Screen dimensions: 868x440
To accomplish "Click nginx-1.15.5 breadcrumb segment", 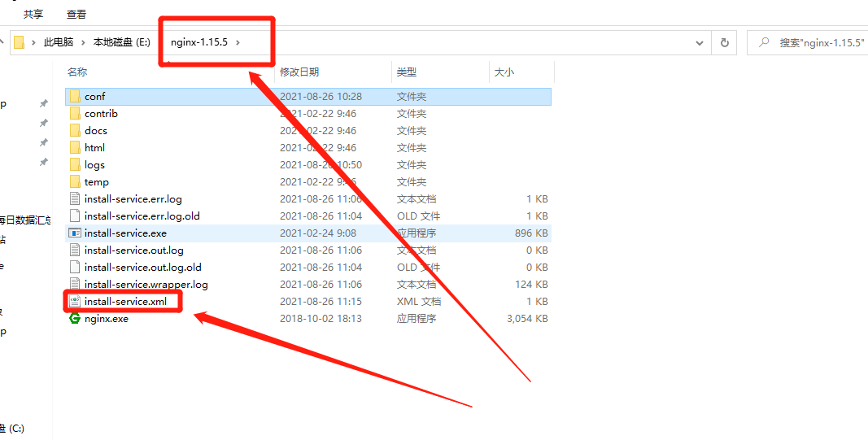I will point(199,42).
